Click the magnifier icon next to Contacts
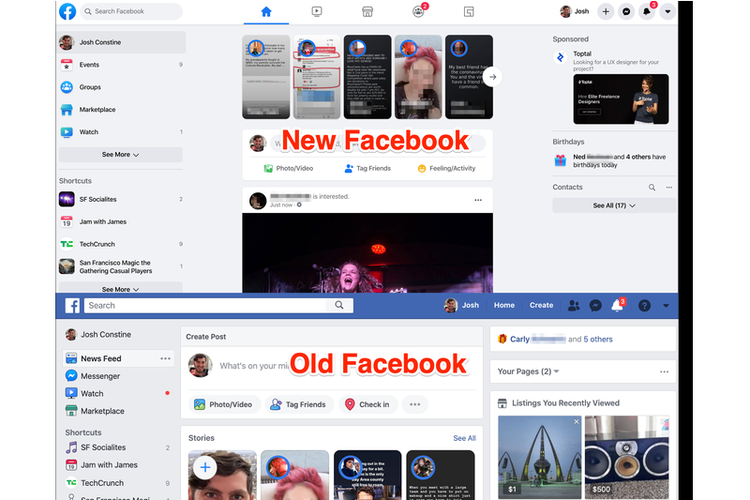 (x=652, y=187)
